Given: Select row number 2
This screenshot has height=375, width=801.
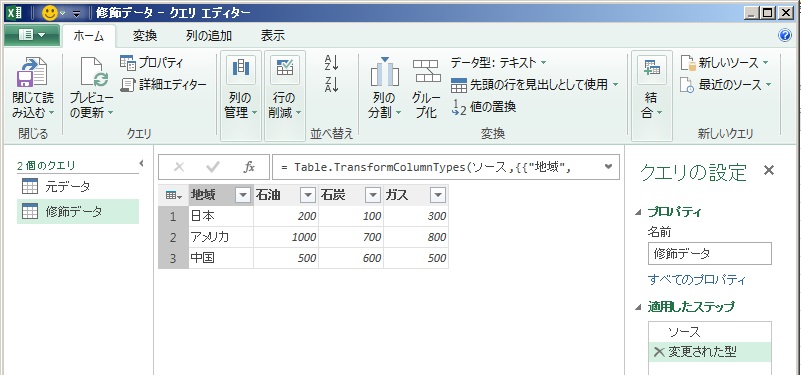Looking at the screenshot, I should 173,238.
